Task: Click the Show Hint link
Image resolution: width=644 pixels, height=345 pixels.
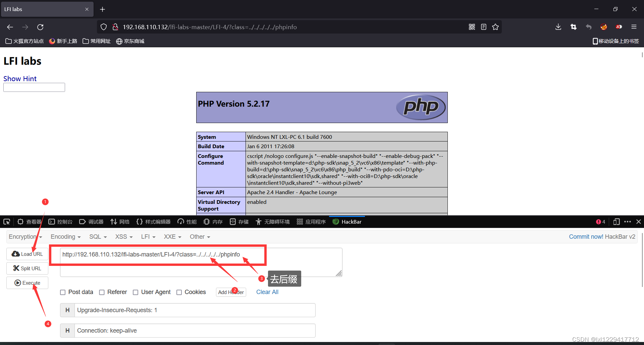Action: (x=20, y=78)
